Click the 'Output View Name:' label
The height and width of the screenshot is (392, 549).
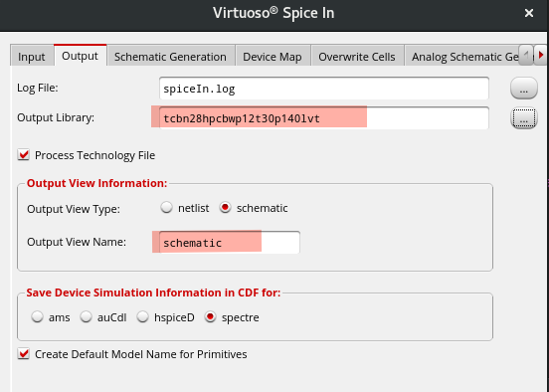tap(77, 242)
